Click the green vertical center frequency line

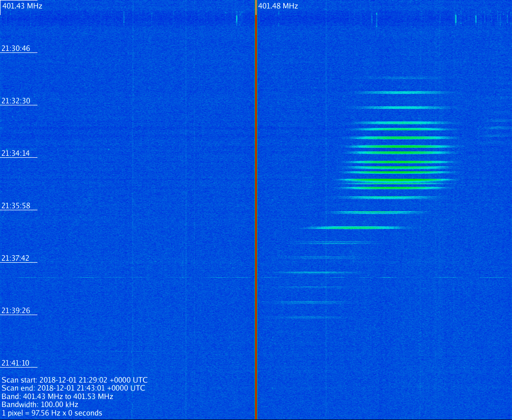(x=256, y=210)
